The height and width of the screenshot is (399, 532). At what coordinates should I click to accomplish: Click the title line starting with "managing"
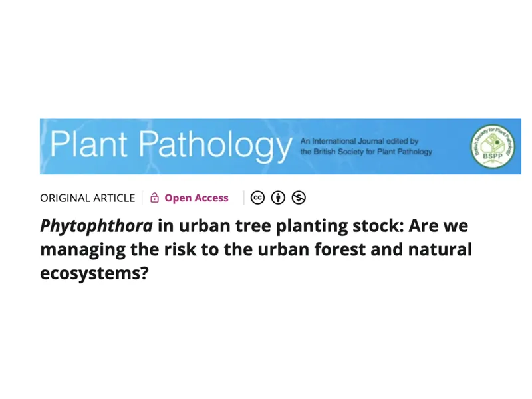coord(256,250)
